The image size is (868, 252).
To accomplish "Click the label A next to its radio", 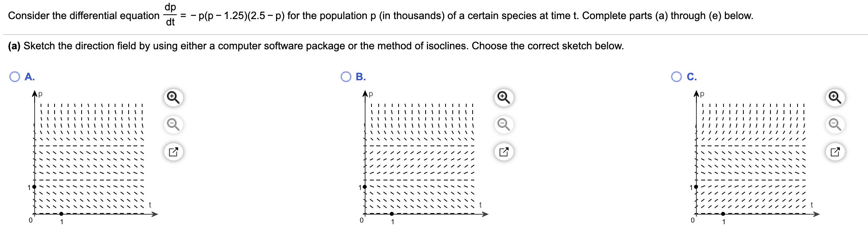I will 28,76.
